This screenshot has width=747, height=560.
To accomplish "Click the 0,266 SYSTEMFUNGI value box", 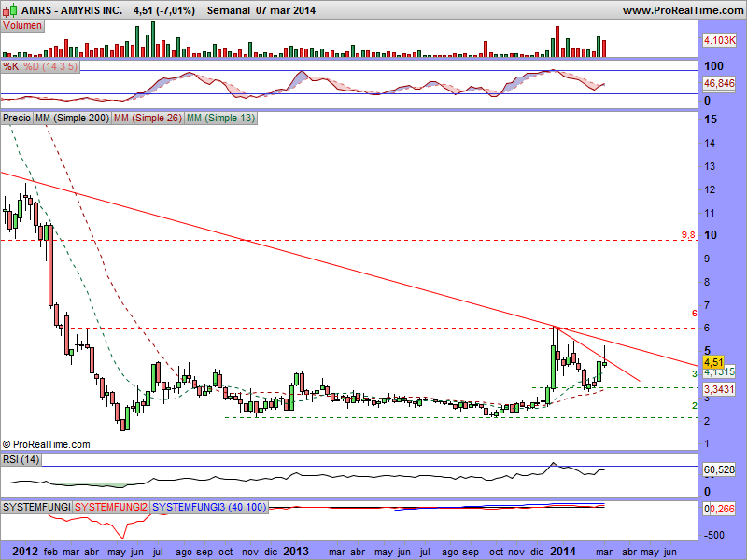I will click(x=719, y=509).
